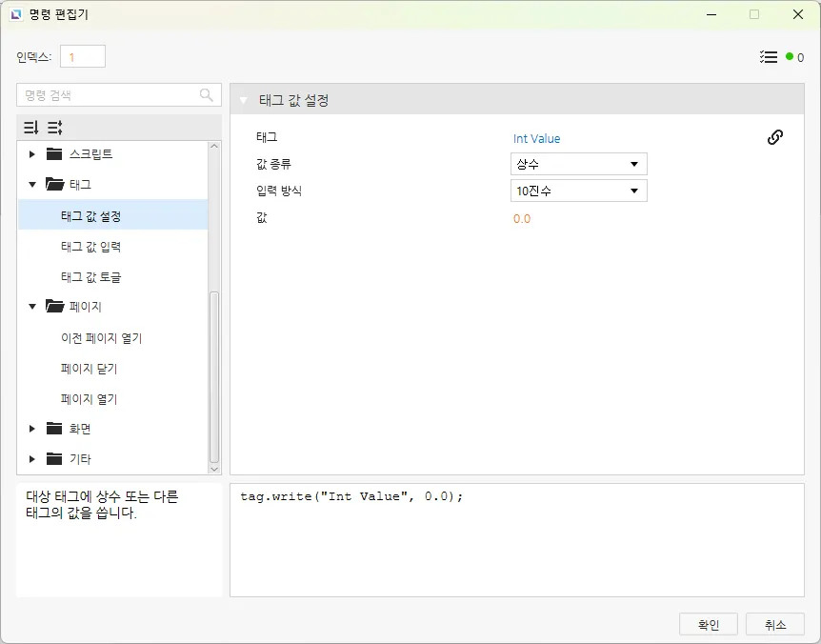The image size is (821, 644).
Task: Collapse the 페이지 tree folder arrow
Action: coord(32,307)
